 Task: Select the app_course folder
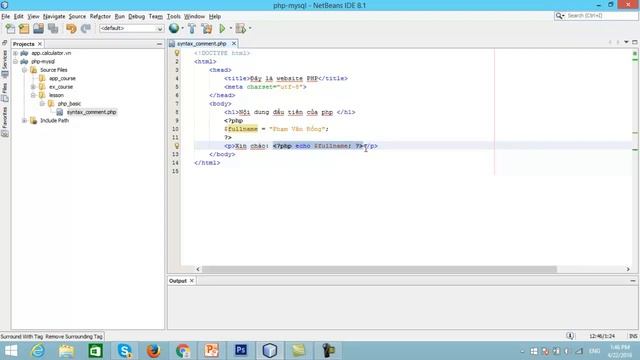(62, 78)
